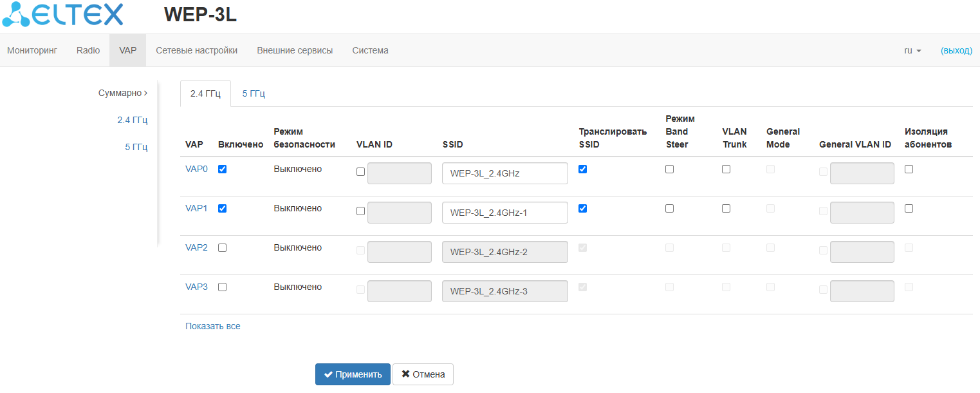Toggle VAP1 broadcast SSID checkbox

[x=583, y=209]
